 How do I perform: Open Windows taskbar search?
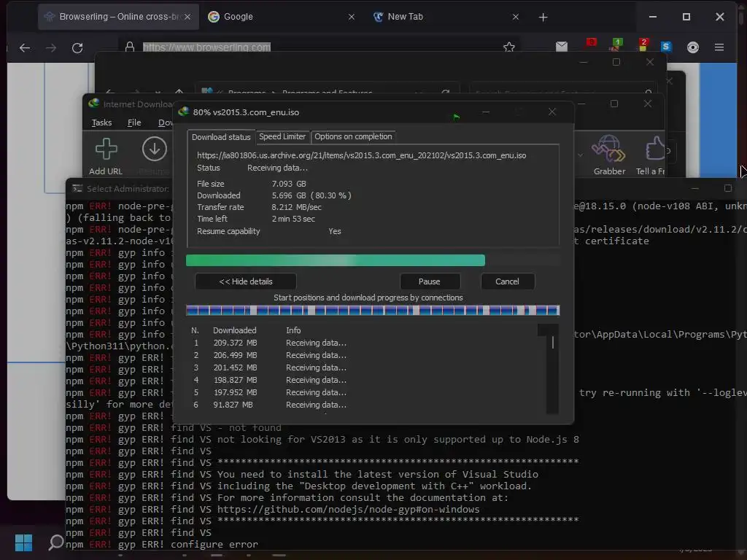tap(56, 542)
